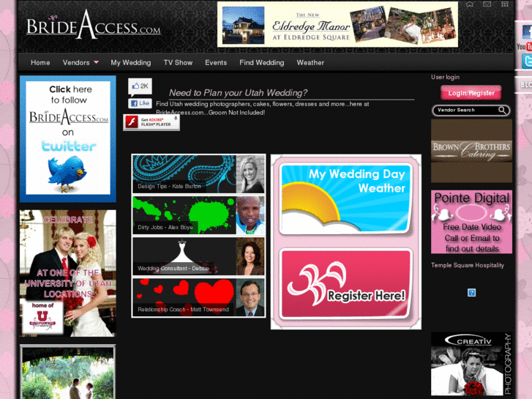Open the Find Wedding menu item
Image resolution: width=532 pixels, height=399 pixels.
click(x=261, y=62)
